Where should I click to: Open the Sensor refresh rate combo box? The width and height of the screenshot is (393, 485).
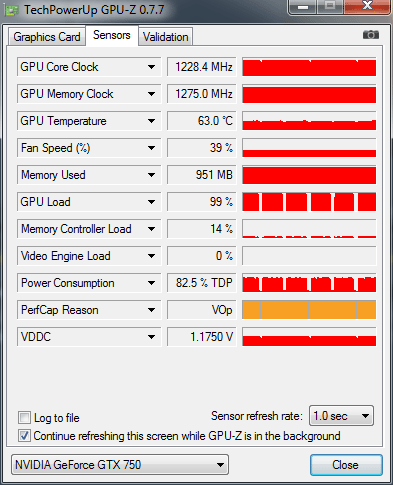coord(341,416)
